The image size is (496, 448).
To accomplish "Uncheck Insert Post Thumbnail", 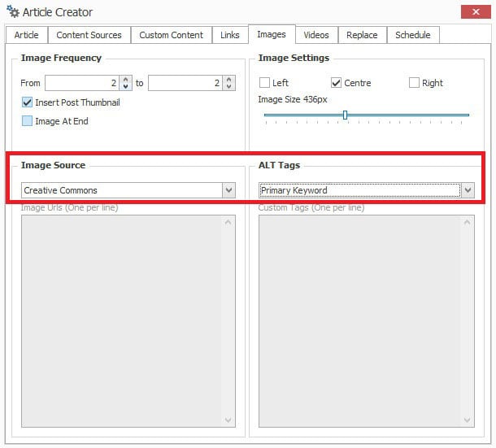I will (27, 102).
